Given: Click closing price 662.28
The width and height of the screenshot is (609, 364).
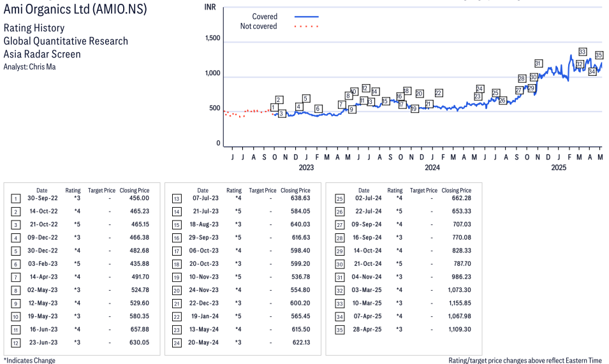Looking at the screenshot, I should [462, 198].
